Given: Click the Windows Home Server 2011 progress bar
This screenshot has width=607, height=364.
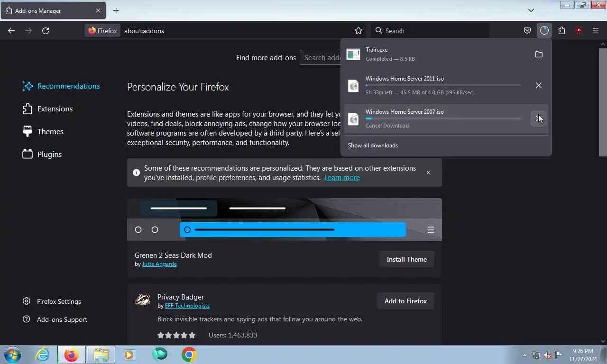Looking at the screenshot, I should [x=443, y=85].
